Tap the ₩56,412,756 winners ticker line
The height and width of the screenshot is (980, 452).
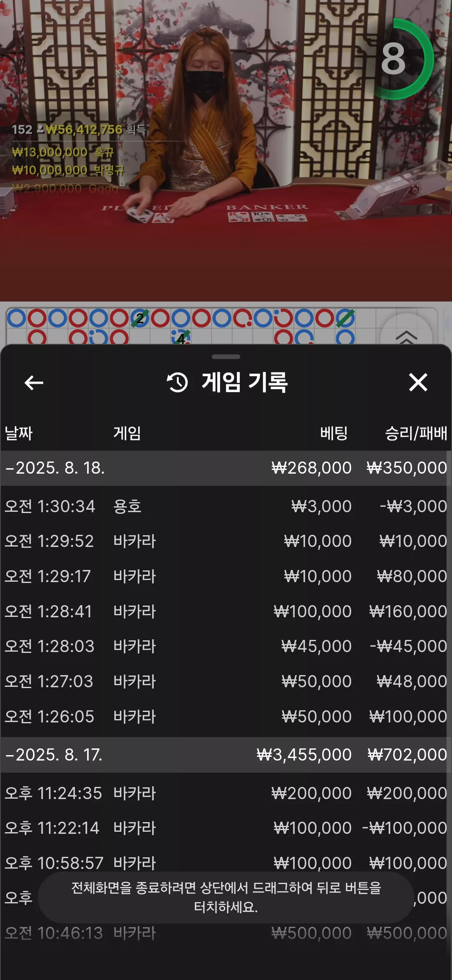(79, 129)
